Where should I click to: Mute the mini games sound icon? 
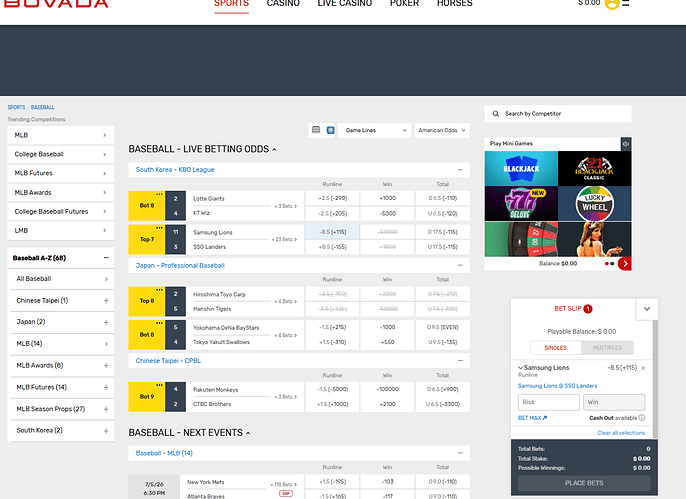tap(626, 143)
